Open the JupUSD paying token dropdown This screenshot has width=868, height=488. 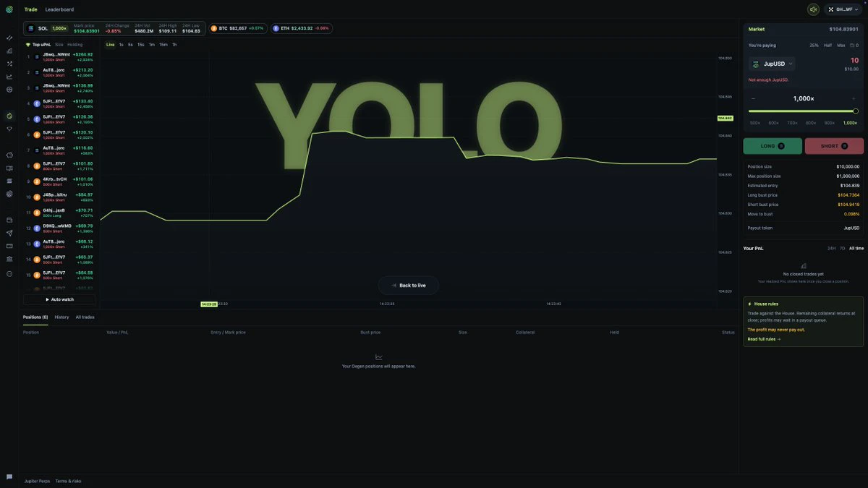click(x=772, y=64)
